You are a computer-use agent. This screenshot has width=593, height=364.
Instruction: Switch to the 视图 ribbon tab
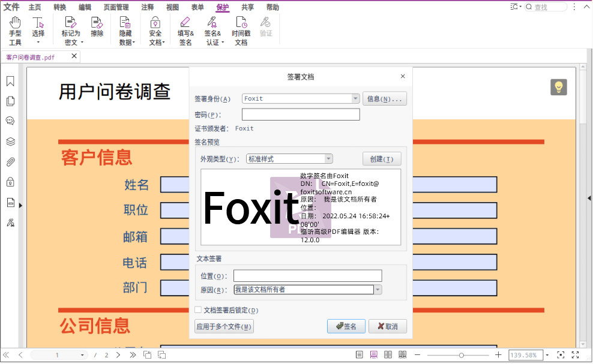click(x=172, y=7)
